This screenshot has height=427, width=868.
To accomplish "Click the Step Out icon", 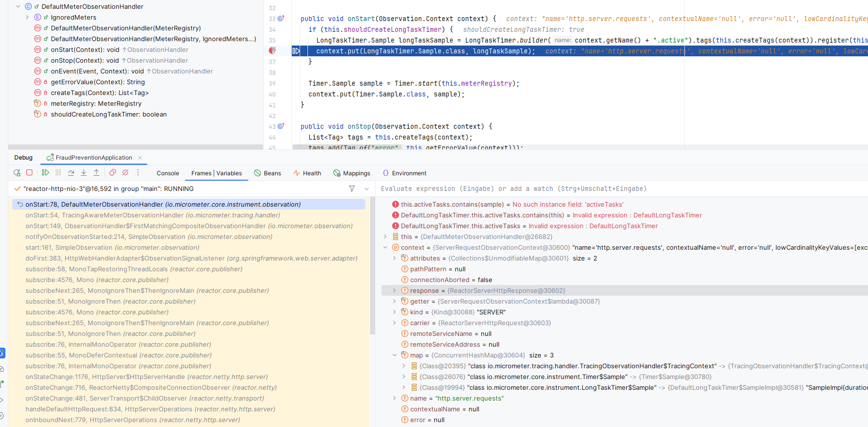I will click(x=96, y=173).
